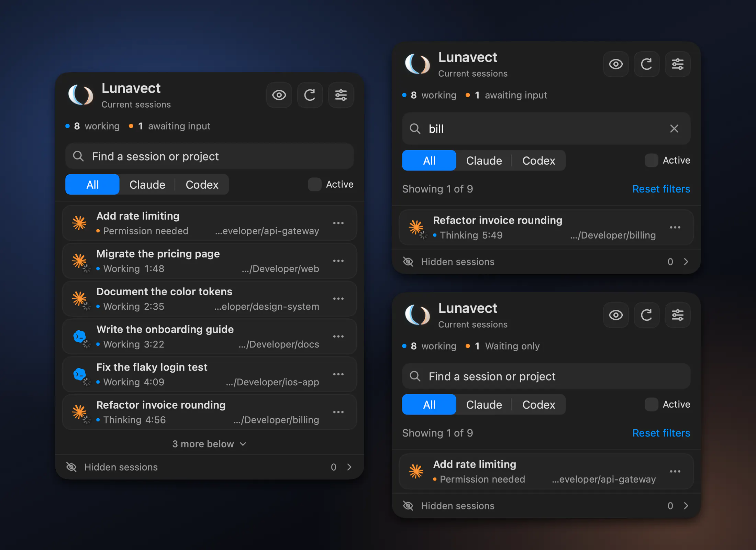Open the more options menu for Migrate the pricing page
This screenshot has width=756, height=550.
tap(338, 261)
